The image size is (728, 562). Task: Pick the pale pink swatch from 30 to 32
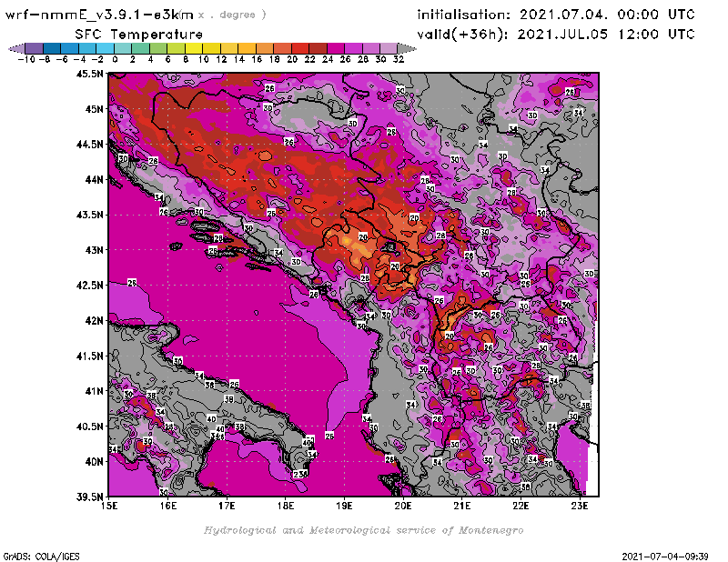click(x=389, y=48)
